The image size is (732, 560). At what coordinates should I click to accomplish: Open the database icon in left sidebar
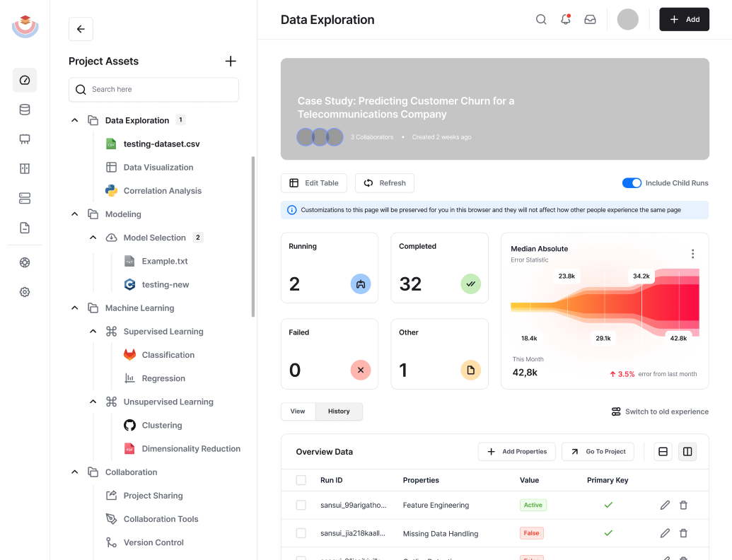pos(25,110)
